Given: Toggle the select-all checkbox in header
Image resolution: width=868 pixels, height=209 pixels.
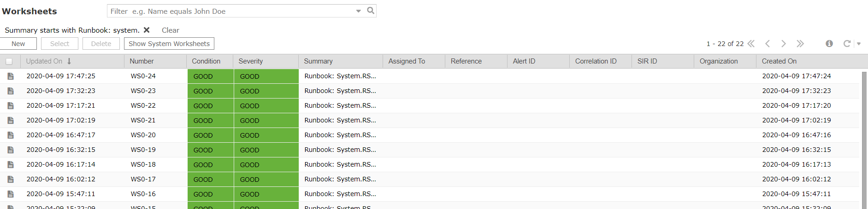Looking at the screenshot, I should click(9, 61).
